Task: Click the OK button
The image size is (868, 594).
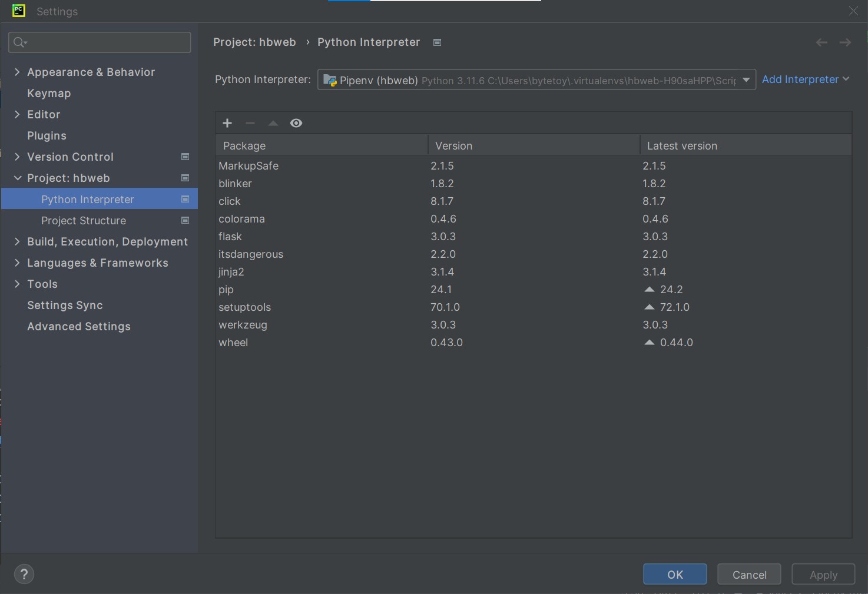Action: pos(675,574)
